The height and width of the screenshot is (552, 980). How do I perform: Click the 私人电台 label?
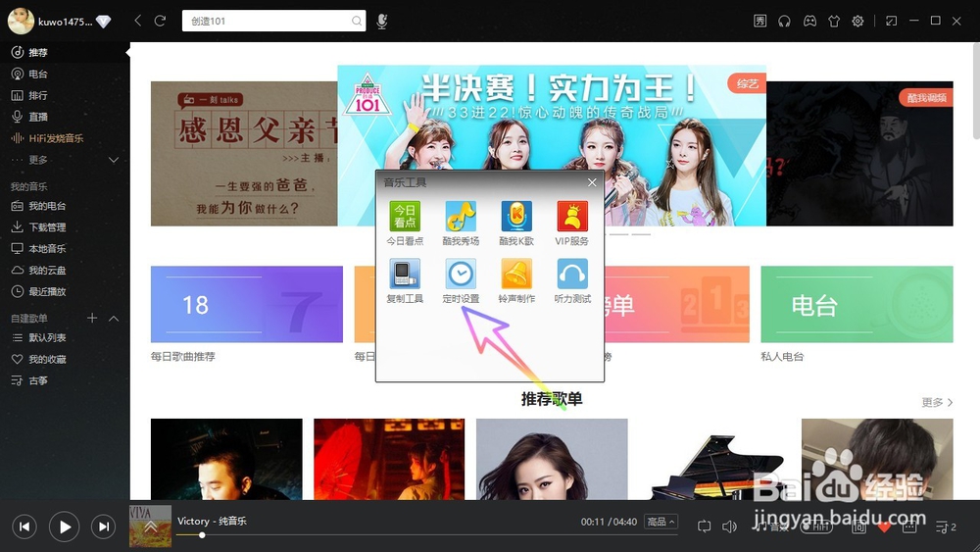pos(782,356)
